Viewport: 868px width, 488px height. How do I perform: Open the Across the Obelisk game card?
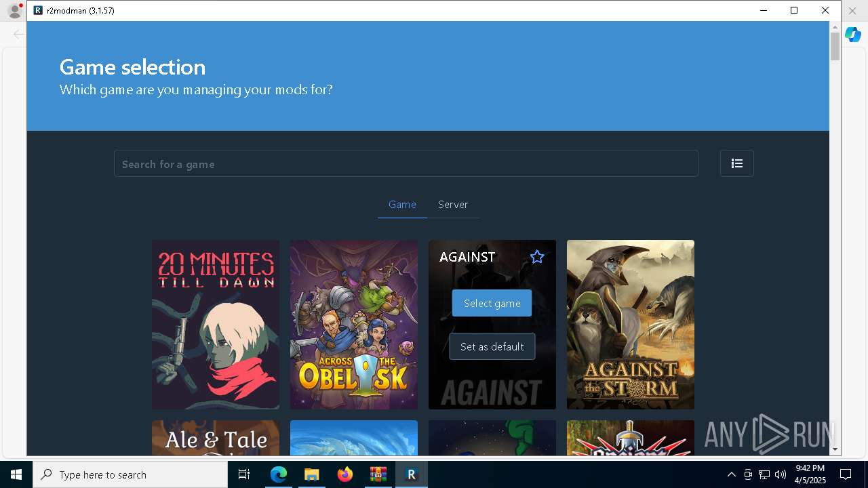coord(354,325)
